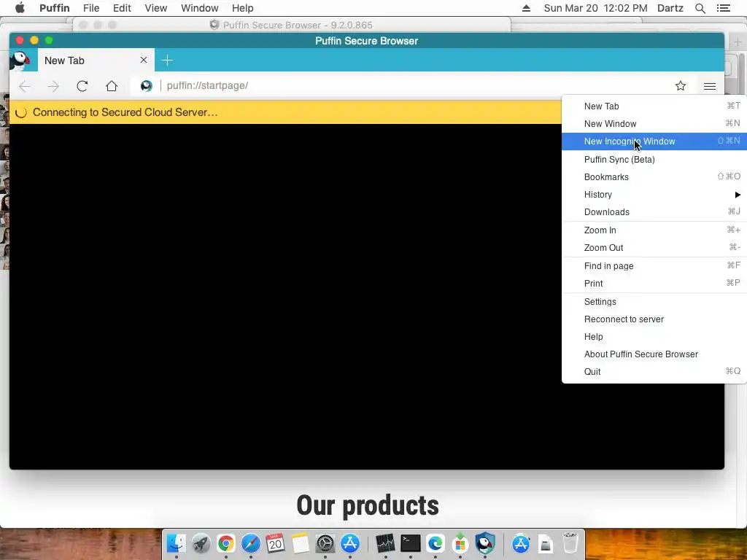Select the New Tab tab
Viewport: 747px width, 560px height.
pyautogui.click(x=96, y=61)
